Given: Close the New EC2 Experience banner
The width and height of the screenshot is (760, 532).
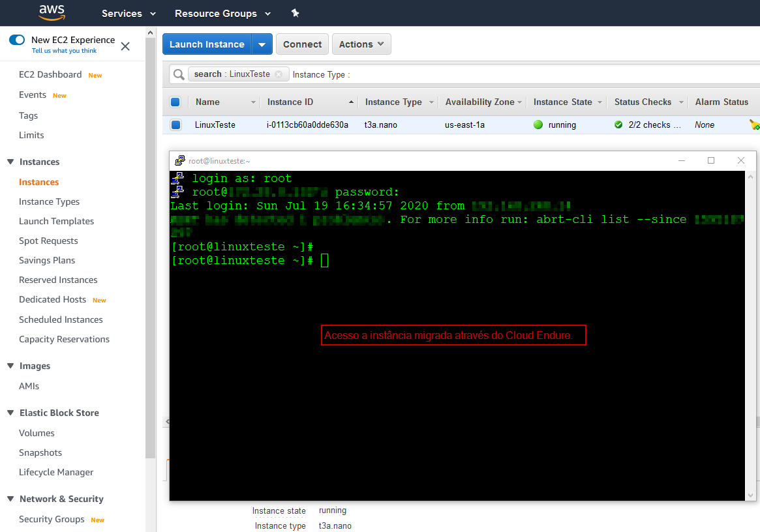Looking at the screenshot, I should tap(125, 46).
